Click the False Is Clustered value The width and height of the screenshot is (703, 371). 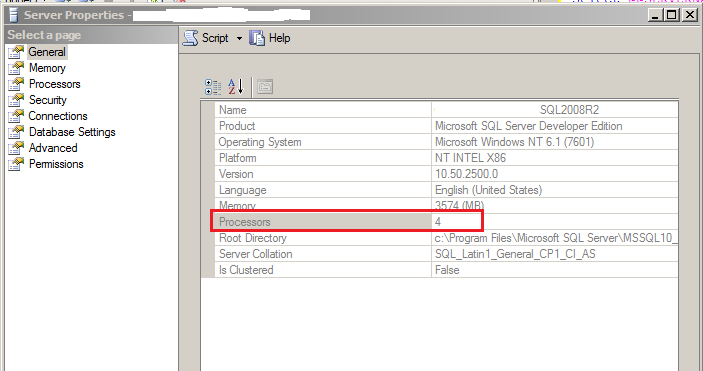[447, 270]
